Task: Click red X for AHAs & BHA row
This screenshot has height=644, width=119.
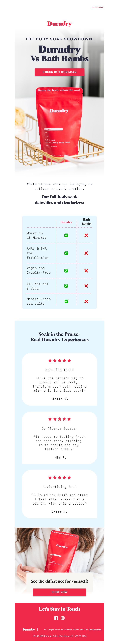Action: pyautogui.click(x=86, y=253)
